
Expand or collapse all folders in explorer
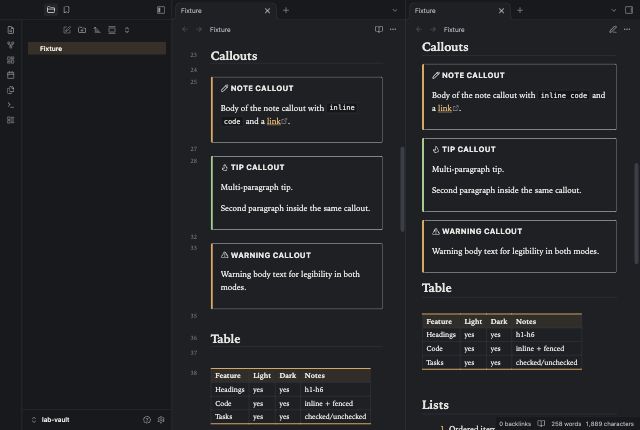point(127,30)
